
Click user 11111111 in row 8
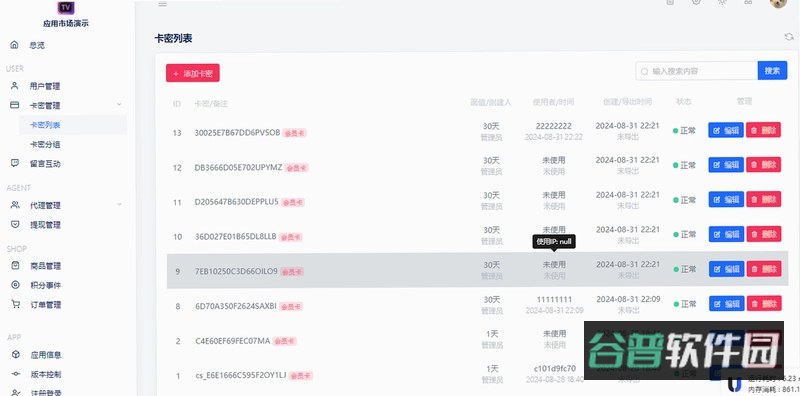pos(554,299)
